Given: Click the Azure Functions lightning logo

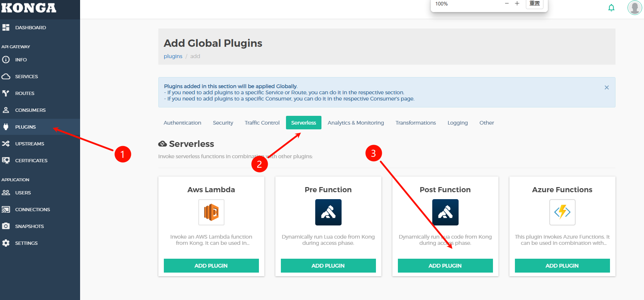Looking at the screenshot, I should (562, 212).
